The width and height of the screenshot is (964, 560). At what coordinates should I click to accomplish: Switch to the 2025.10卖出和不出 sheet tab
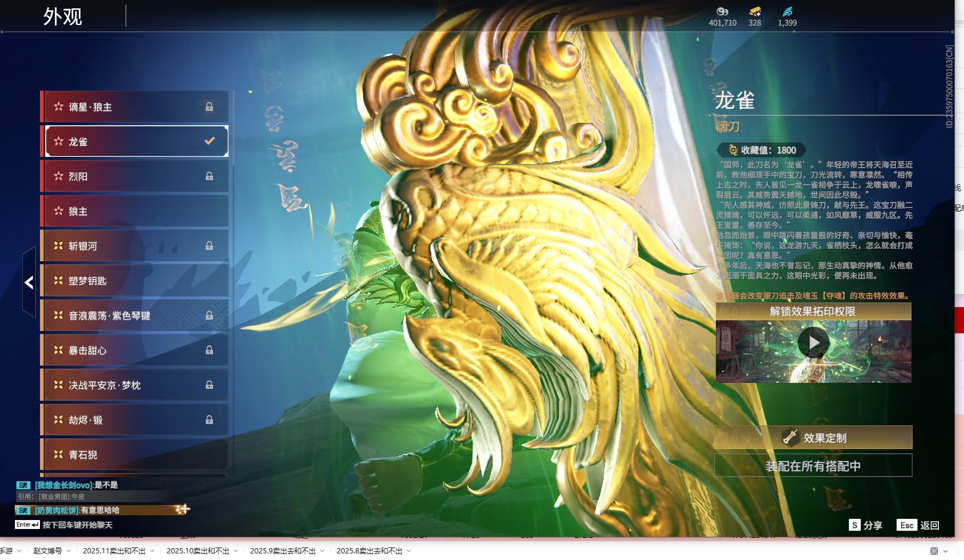coord(197,551)
